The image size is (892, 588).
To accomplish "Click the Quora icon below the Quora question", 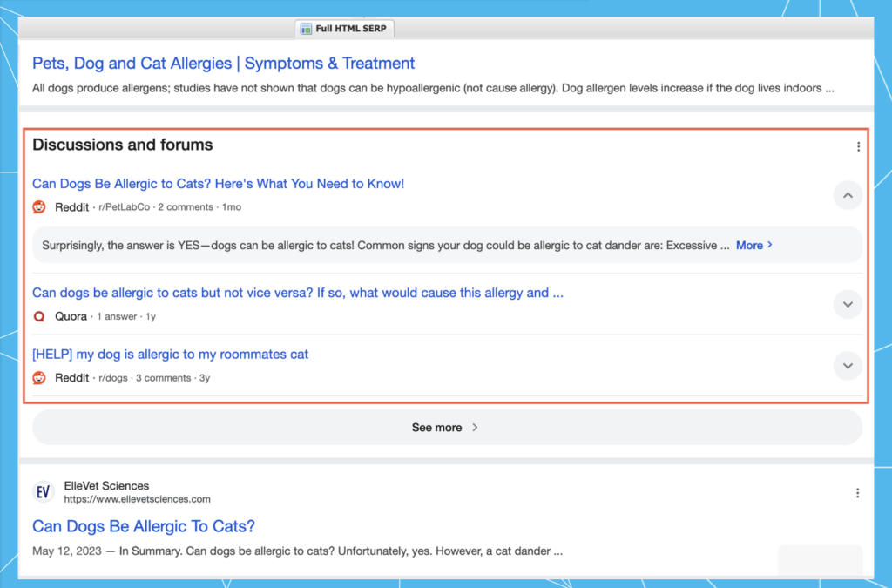I will [x=38, y=316].
